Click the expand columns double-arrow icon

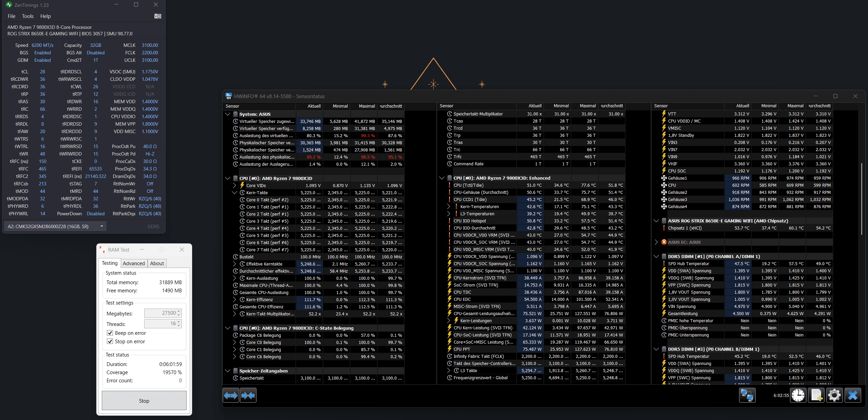[231, 396]
